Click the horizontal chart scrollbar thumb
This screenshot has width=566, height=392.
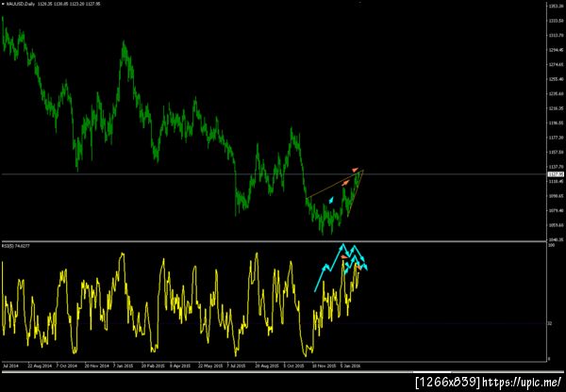click(x=432, y=372)
